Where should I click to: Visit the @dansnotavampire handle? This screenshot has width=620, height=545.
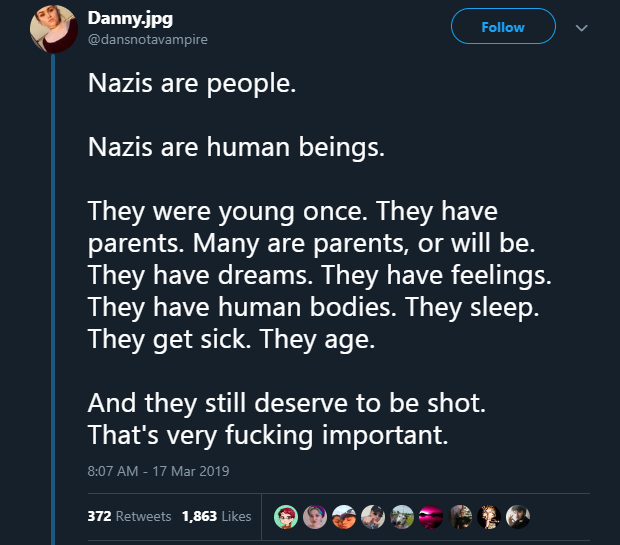[x=148, y=39]
